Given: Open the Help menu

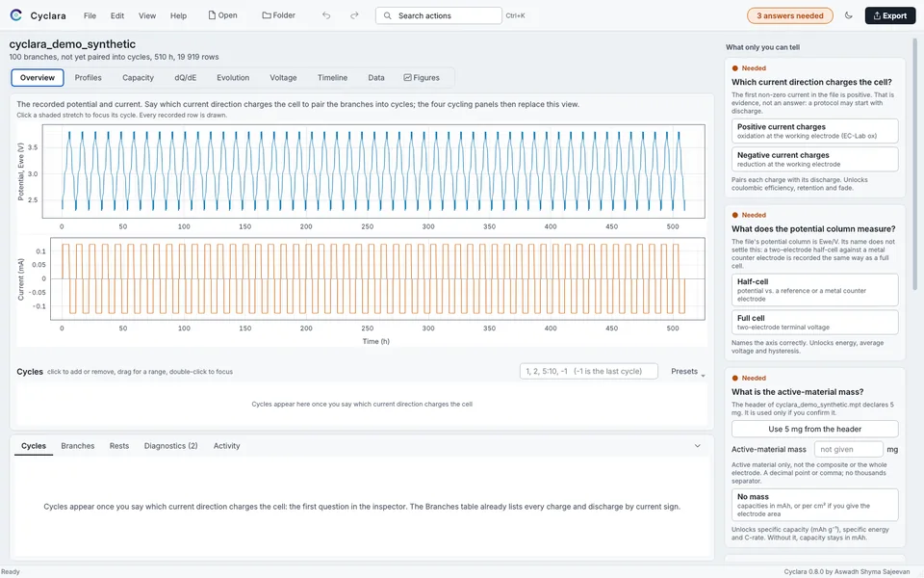Looking at the screenshot, I should (179, 16).
